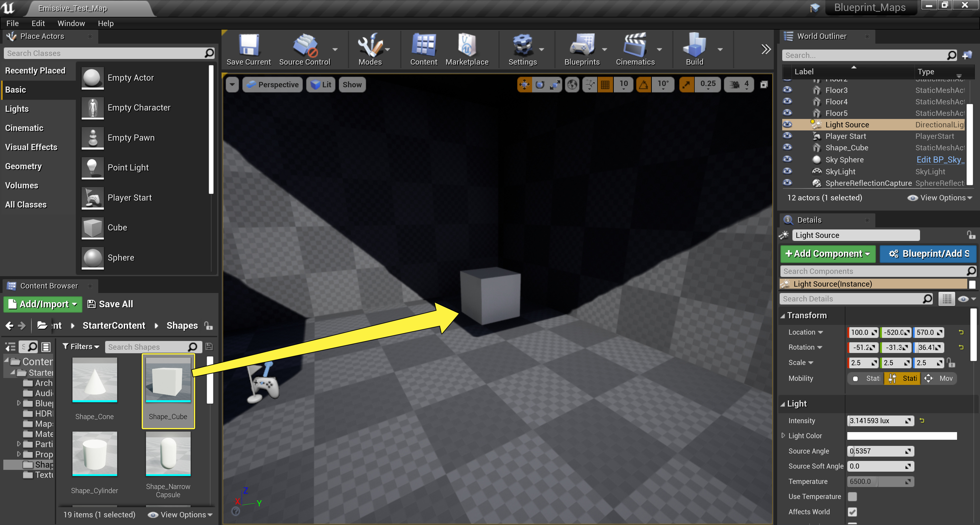Open the Filters dropdown in Content Browser
Viewport: 980px width, 525px height.
tap(80, 347)
